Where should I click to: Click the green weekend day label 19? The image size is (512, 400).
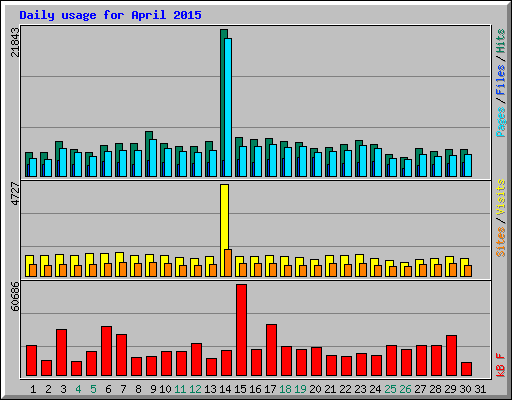[x=300, y=389]
